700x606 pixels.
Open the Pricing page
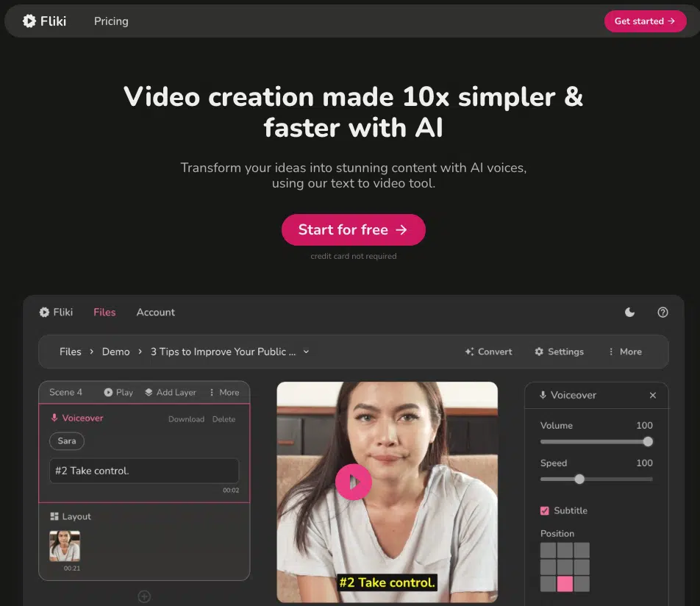tap(111, 21)
